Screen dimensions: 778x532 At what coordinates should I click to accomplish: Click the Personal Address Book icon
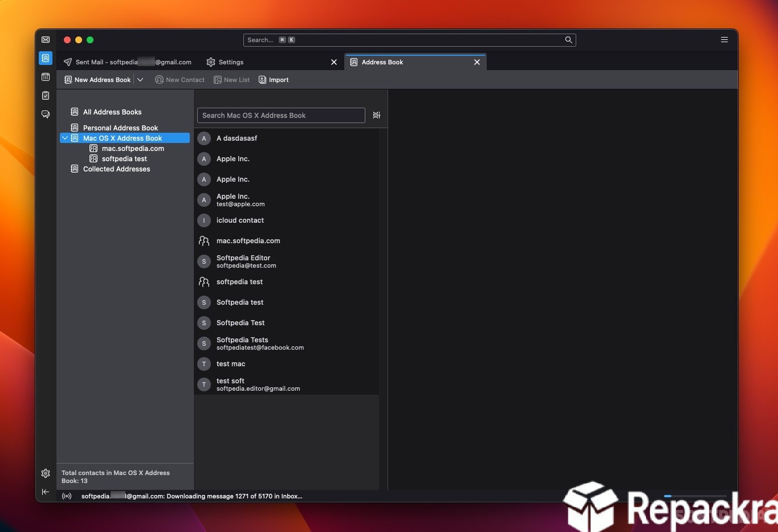coord(74,128)
